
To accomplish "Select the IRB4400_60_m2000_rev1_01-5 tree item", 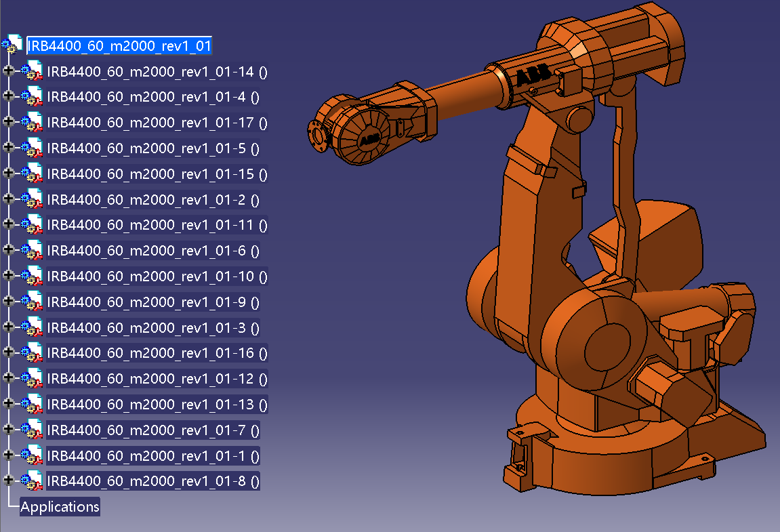I will tap(153, 148).
